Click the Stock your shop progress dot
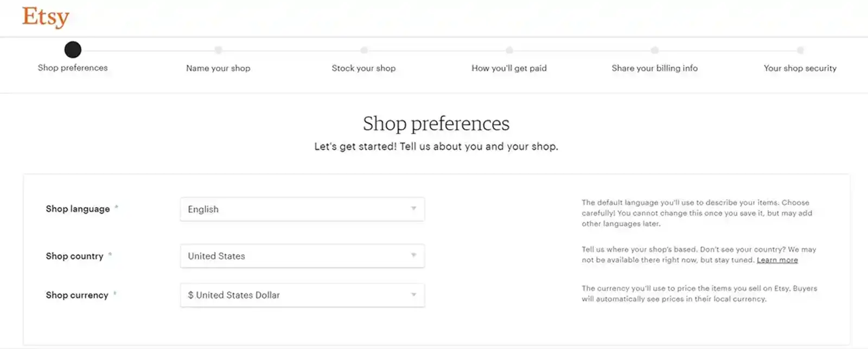Image resolution: width=868 pixels, height=349 pixels. tap(364, 50)
